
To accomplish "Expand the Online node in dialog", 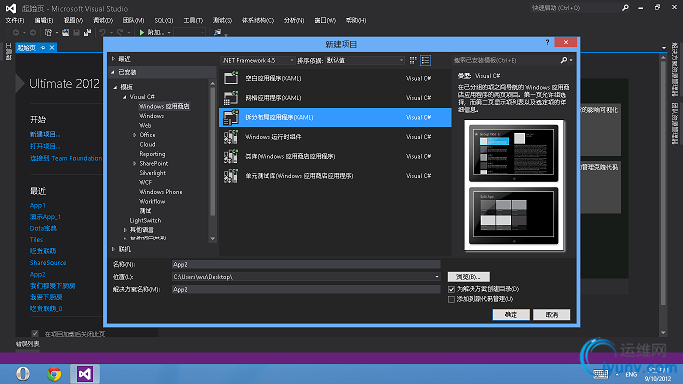I will click(113, 249).
